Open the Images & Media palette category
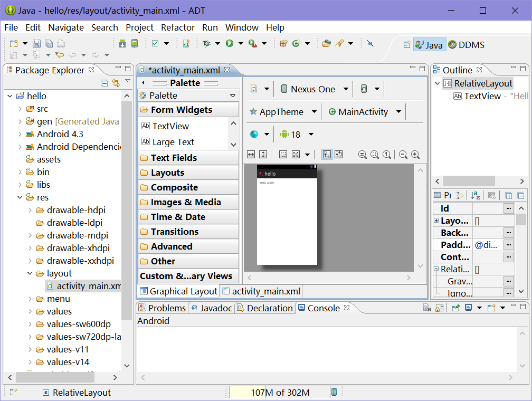This screenshot has width=532, height=401. point(188,202)
